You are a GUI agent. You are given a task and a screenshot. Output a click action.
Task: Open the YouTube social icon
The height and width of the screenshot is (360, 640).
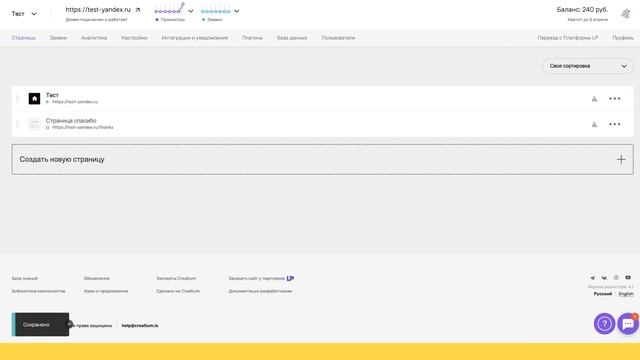(628, 278)
